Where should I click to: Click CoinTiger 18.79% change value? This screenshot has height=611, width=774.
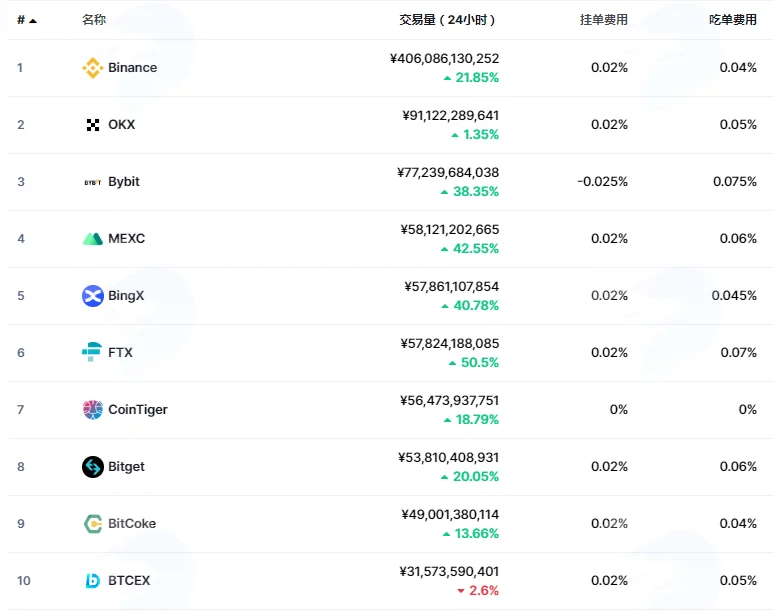click(477, 420)
